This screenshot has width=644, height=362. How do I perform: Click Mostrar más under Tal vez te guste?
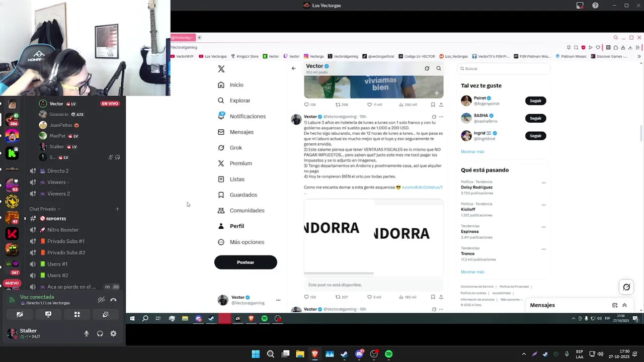click(472, 151)
